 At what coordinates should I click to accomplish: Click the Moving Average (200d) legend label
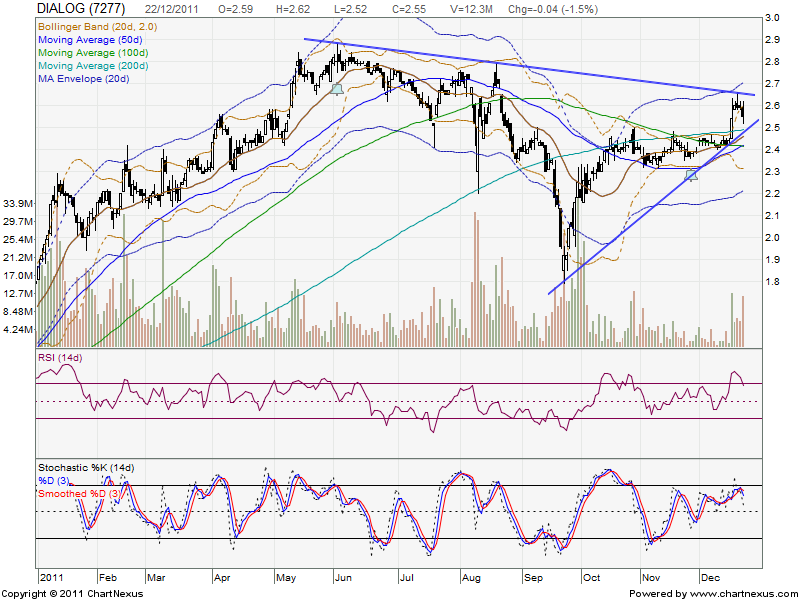tap(87, 64)
